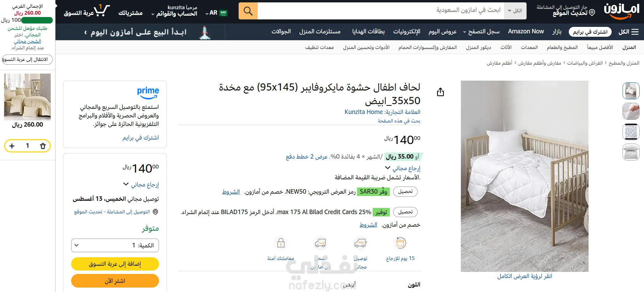Open the الجوالات mobiles nav item
644x292 pixels.
point(281,32)
